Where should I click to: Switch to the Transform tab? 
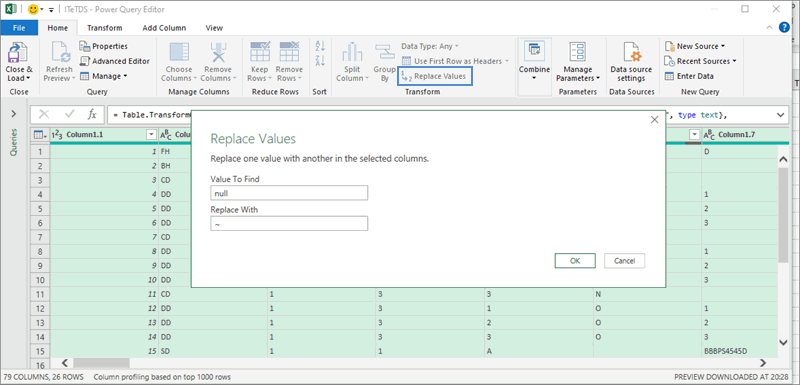(105, 28)
